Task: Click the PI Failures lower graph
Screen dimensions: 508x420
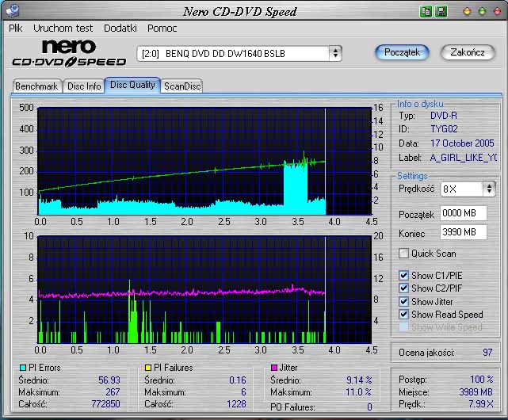Action: click(204, 289)
